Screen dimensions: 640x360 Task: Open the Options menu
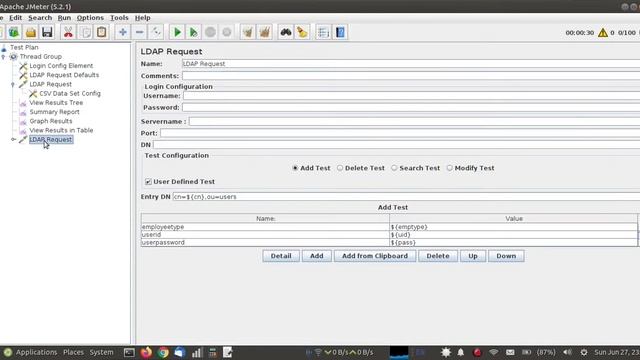click(x=90, y=18)
